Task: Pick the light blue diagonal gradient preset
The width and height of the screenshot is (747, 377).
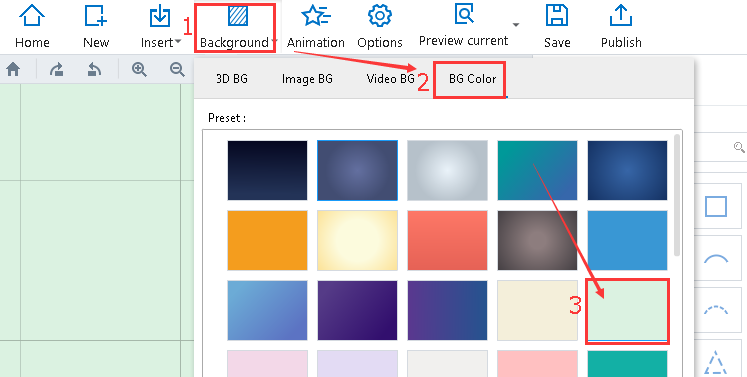Action: pyautogui.click(x=267, y=310)
